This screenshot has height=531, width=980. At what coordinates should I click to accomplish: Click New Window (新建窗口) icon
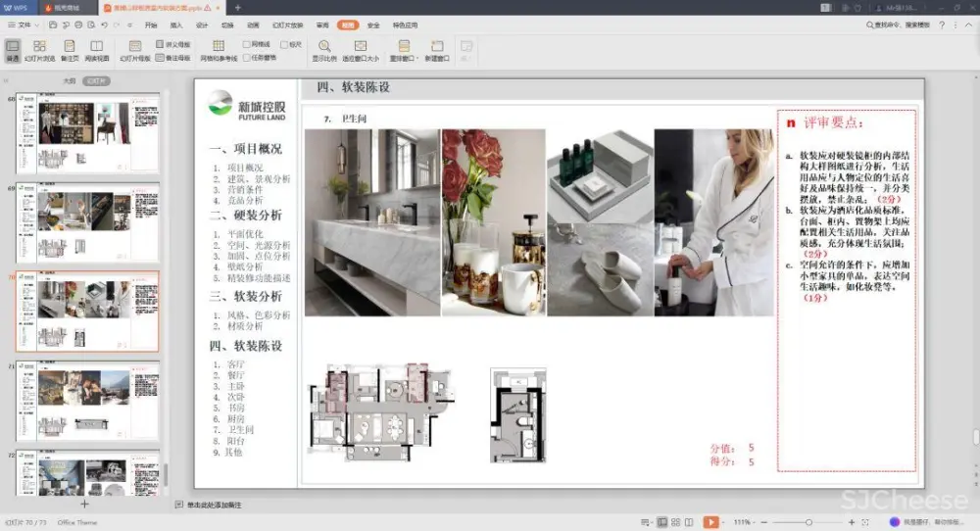point(437,50)
